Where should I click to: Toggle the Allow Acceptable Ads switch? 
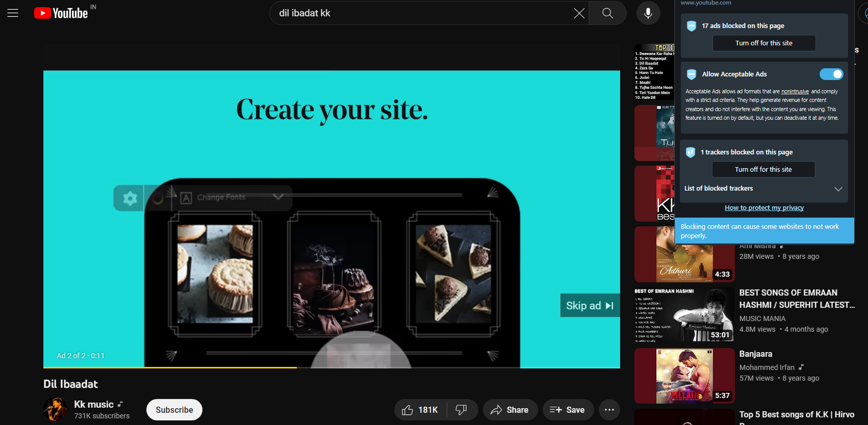click(x=831, y=74)
